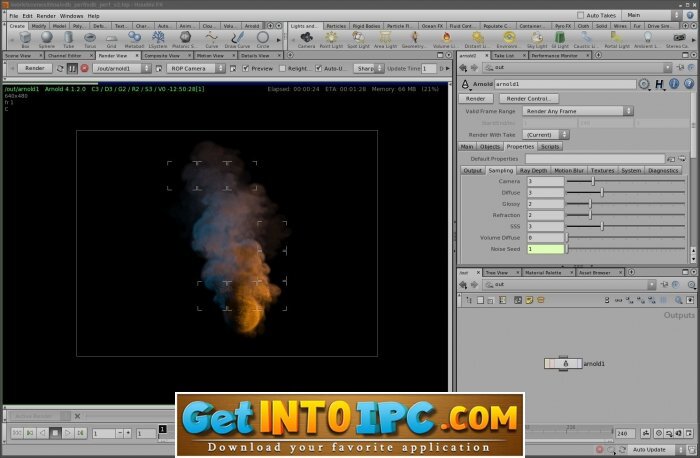Stop the render with the red icon
This screenshot has height=458, width=700.
pos(84,68)
